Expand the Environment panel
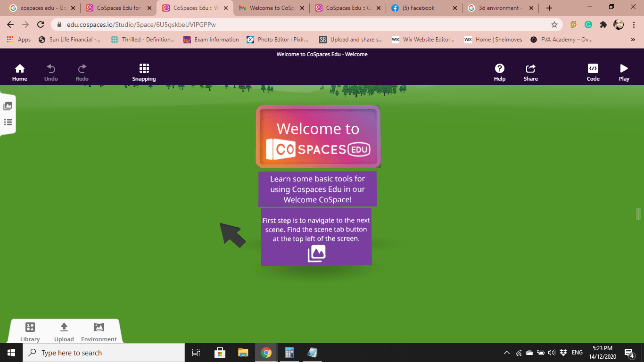 pyautogui.click(x=99, y=332)
